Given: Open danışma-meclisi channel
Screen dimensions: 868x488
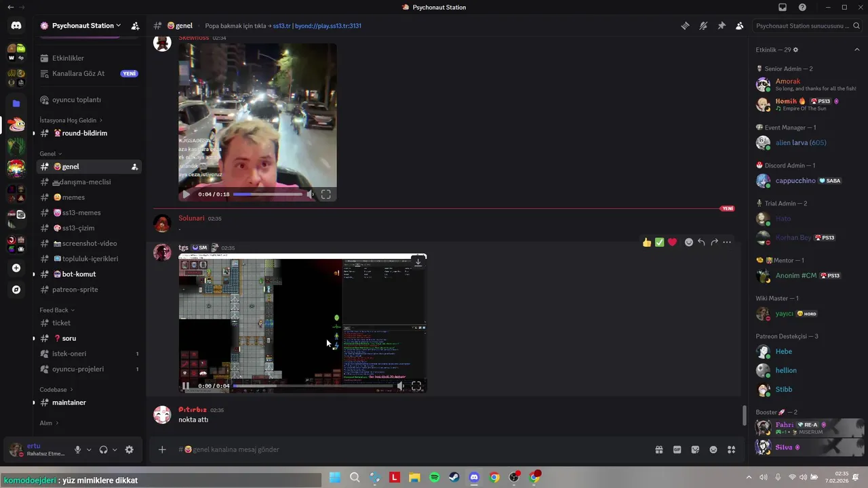Looking at the screenshot, I should pyautogui.click(x=88, y=182).
